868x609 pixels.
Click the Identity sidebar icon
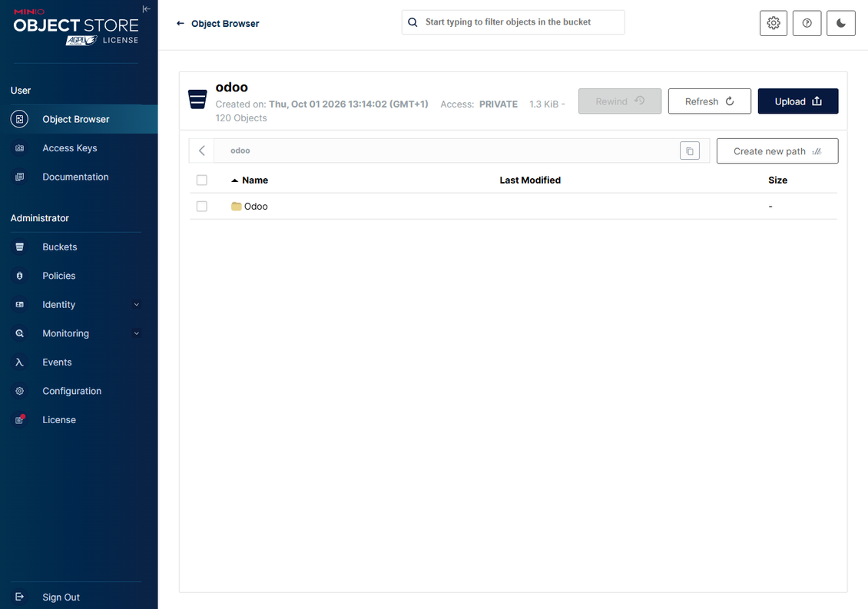click(x=19, y=304)
